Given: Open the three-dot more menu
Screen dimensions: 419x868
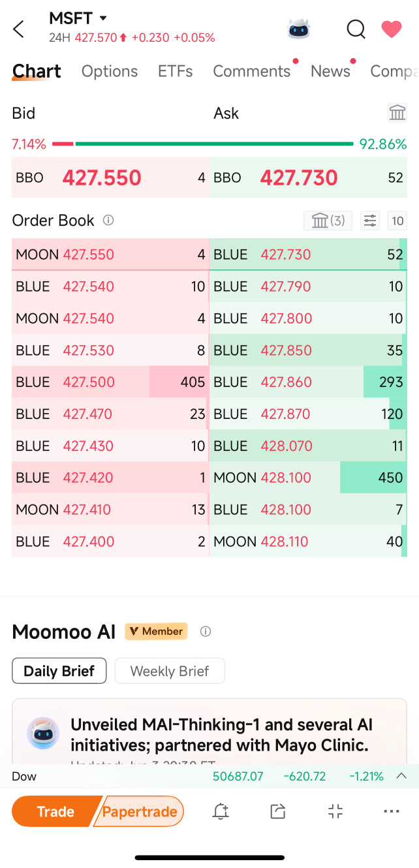Looking at the screenshot, I should pyautogui.click(x=392, y=811).
